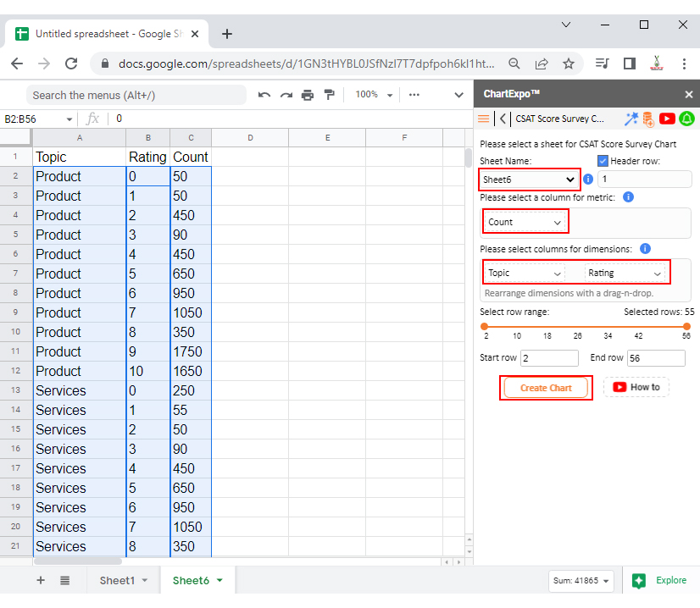This screenshot has height=608, width=700.
Task: Click the Topic header cell
Action: click(80, 157)
